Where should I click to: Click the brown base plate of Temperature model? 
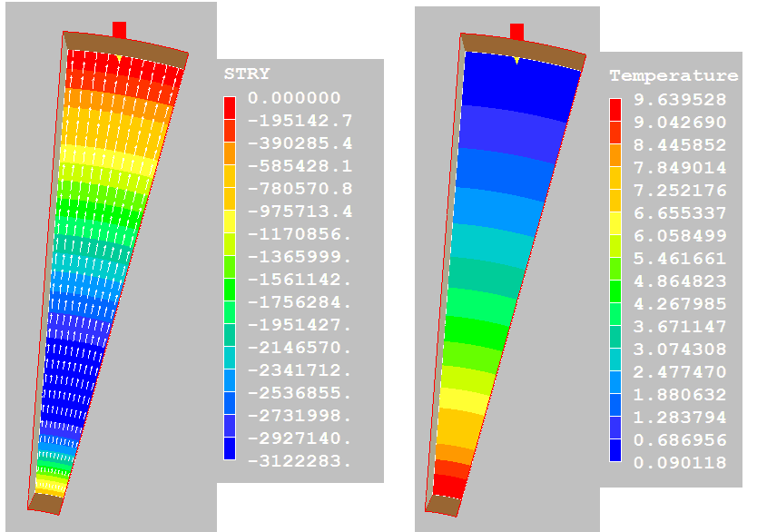pyautogui.click(x=444, y=506)
